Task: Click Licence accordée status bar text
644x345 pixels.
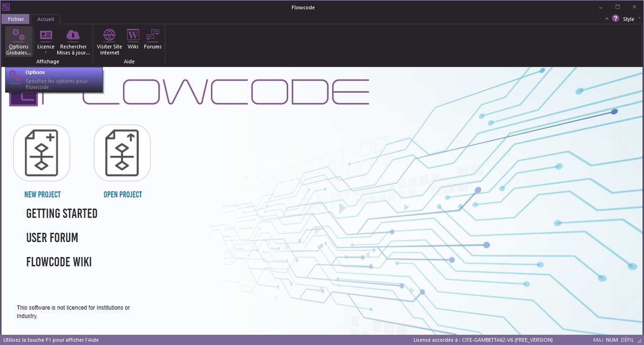Action: click(483, 340)
